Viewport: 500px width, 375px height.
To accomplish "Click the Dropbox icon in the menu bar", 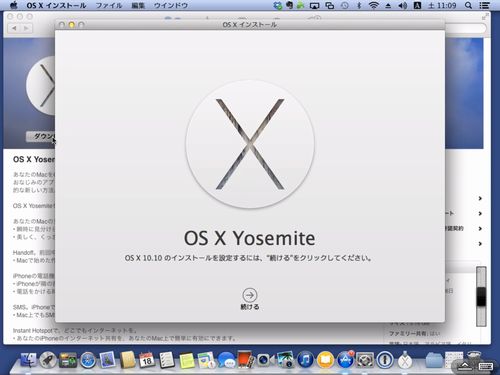I will point(277,5).
